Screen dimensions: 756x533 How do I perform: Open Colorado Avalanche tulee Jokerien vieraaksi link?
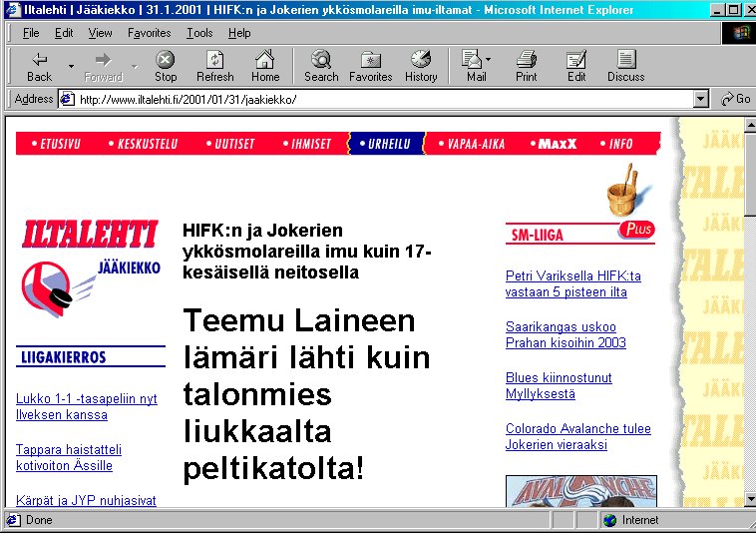[x=578, y=436]
